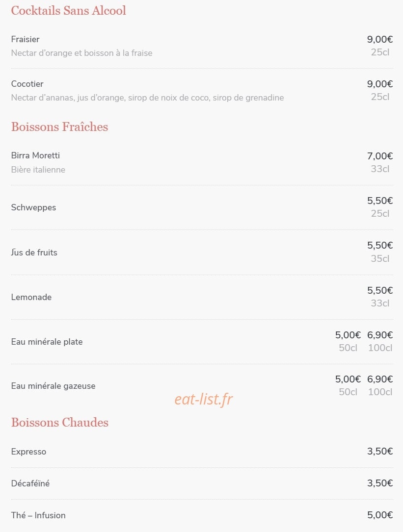
Task: Click the 7,00€ Birra Moretti price
Action: coord(380,156)
